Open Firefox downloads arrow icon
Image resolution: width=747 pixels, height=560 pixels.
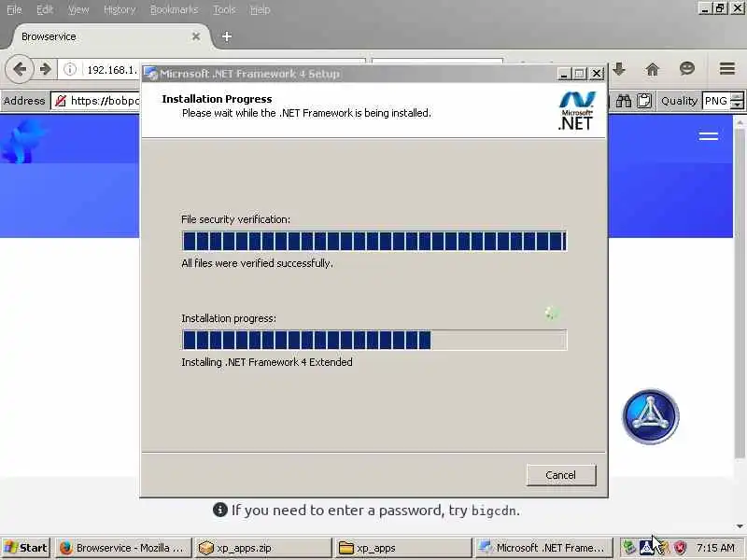619,69
